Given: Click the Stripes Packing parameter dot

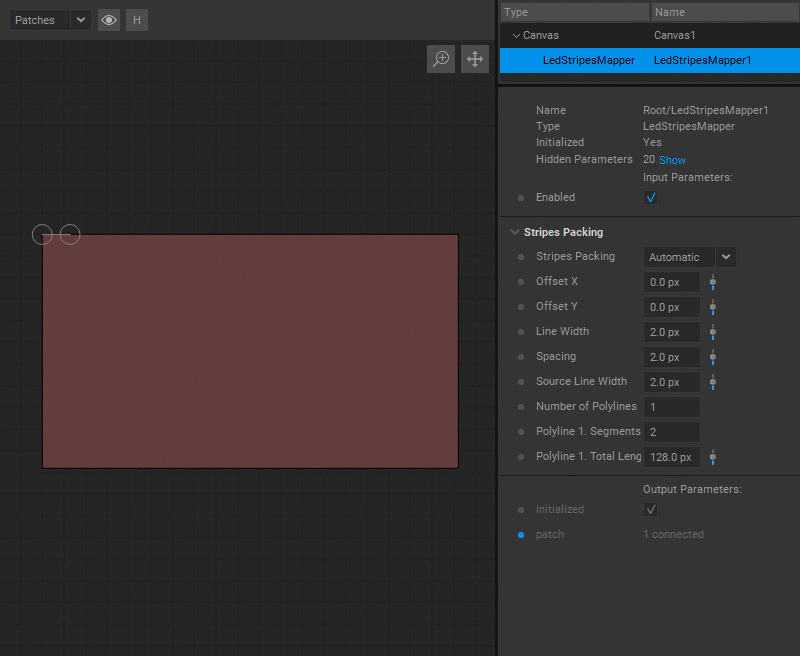Looking at the screenshot, I should pos(521,257).
